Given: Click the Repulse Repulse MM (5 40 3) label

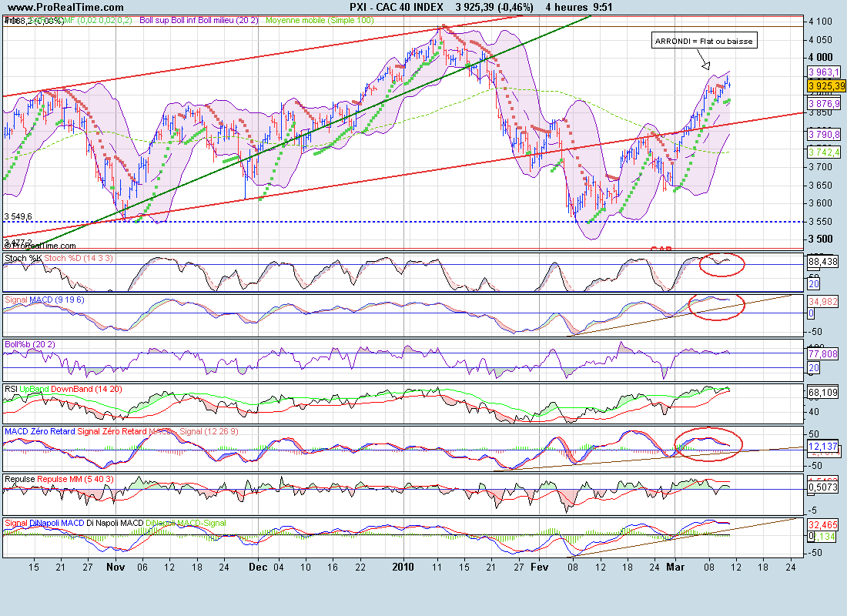Looking at the screenshot, I should pyautogui.click(x=59, y=479).
